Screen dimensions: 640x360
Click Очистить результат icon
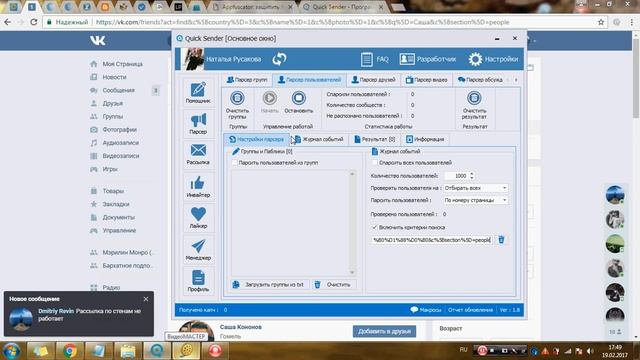474,104
